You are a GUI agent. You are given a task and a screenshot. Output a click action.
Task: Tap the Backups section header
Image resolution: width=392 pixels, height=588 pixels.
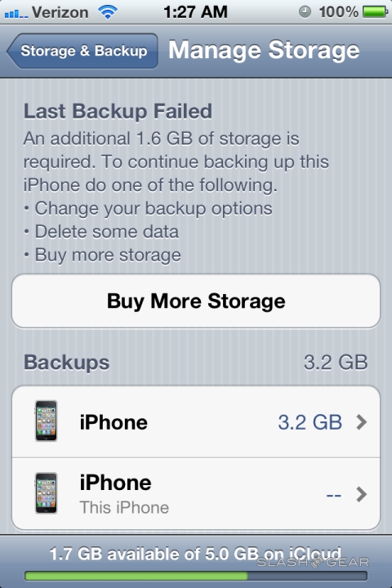coord(66,363)
